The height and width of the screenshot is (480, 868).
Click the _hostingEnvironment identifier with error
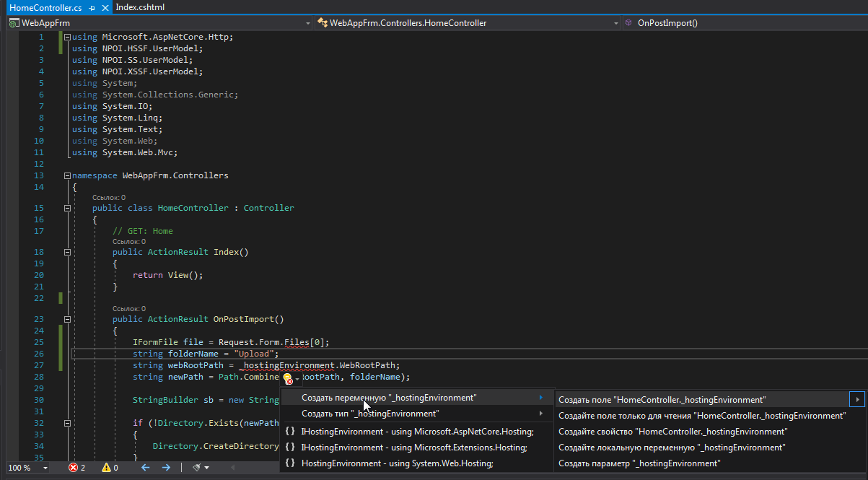coord(287,365)
